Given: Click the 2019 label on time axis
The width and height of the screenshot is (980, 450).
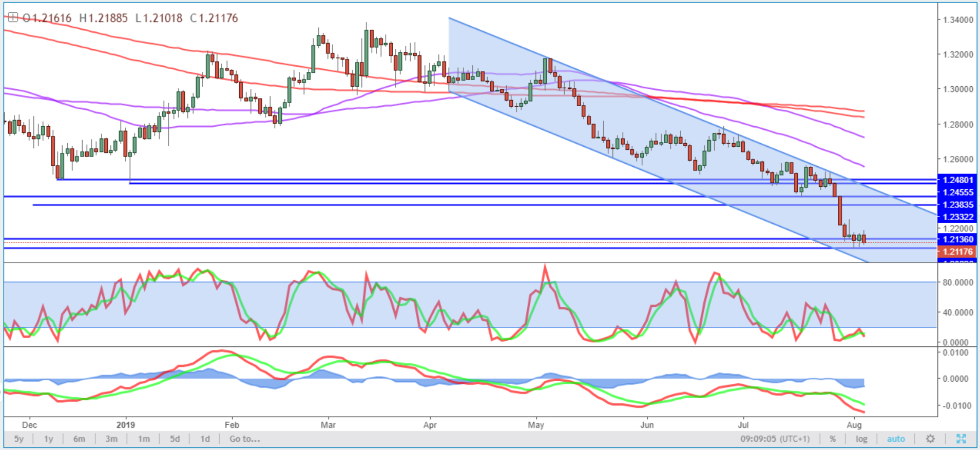Looking at the screenshot, I should click(126, 425).
